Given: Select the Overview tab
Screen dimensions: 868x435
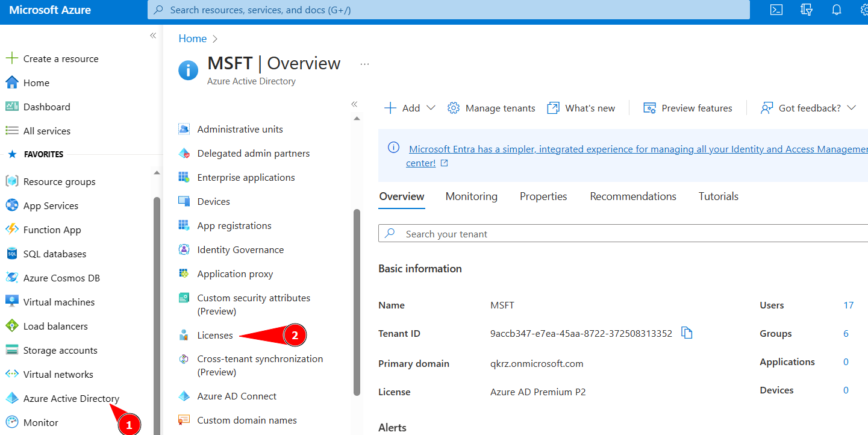Looking at the screenshot, I should point(402,196).
